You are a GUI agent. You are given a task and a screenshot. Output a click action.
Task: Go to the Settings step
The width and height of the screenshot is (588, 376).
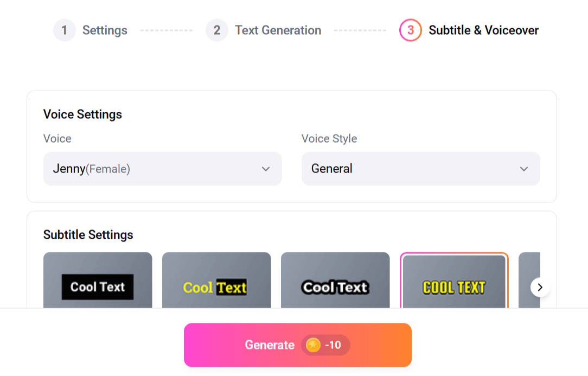point(105,30)
